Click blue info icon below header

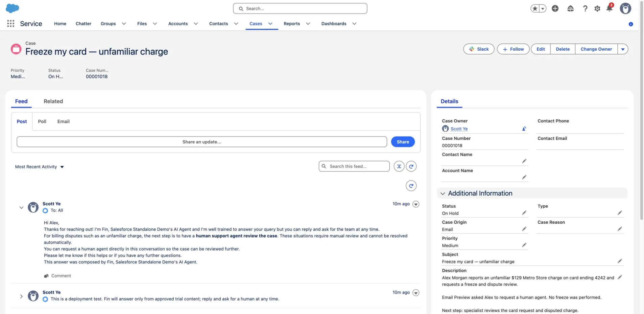631,24
